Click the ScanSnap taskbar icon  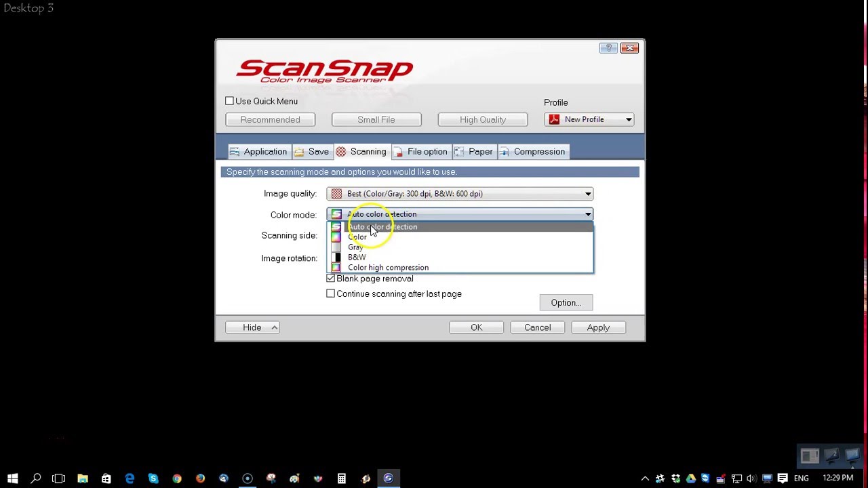point(388,479)
